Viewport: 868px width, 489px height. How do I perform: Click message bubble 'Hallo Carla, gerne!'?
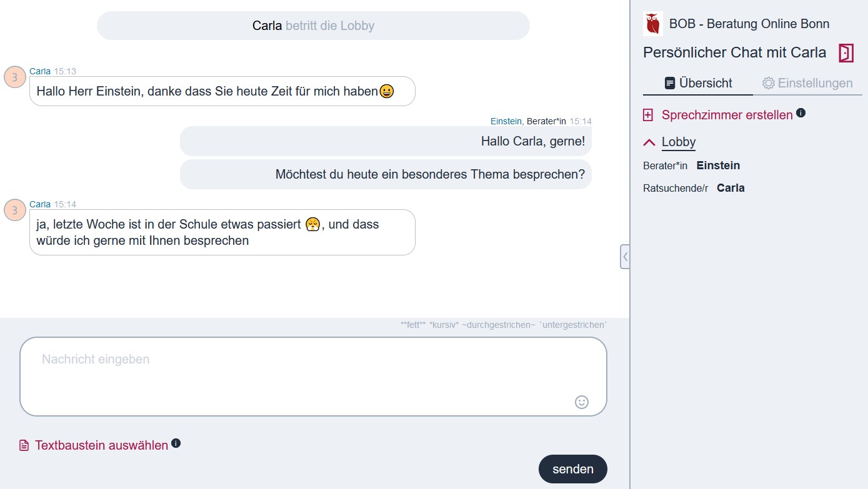pyautogui.click(x=386, y=141)
